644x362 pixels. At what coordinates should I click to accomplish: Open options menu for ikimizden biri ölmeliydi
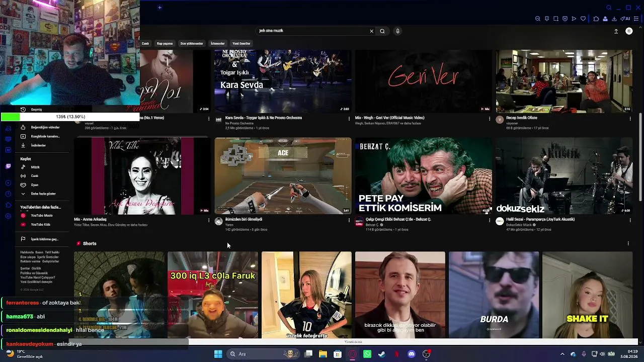pyautogui.click(x=349, y=220)
